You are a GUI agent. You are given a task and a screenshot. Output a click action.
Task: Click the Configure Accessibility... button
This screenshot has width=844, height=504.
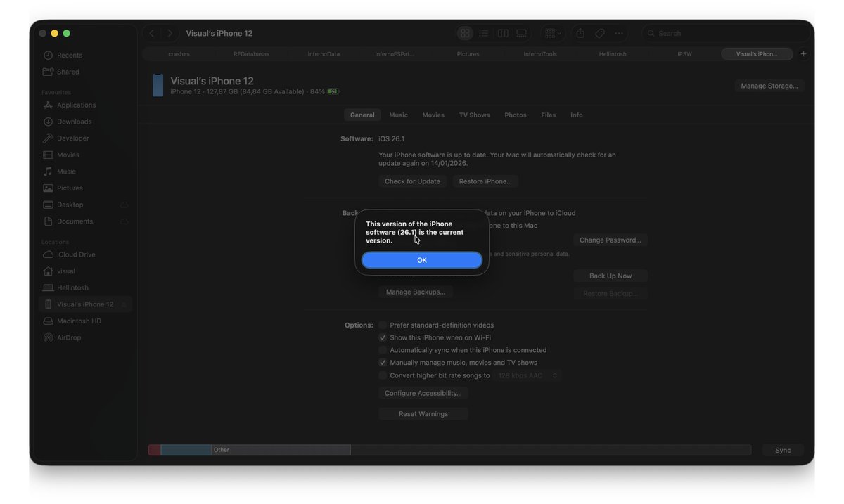pos(423,394)
